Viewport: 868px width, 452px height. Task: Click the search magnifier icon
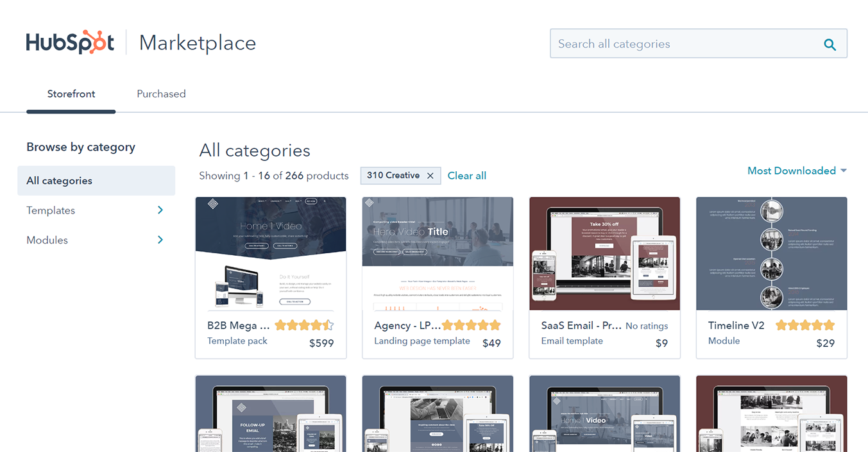tap(830, 44)
